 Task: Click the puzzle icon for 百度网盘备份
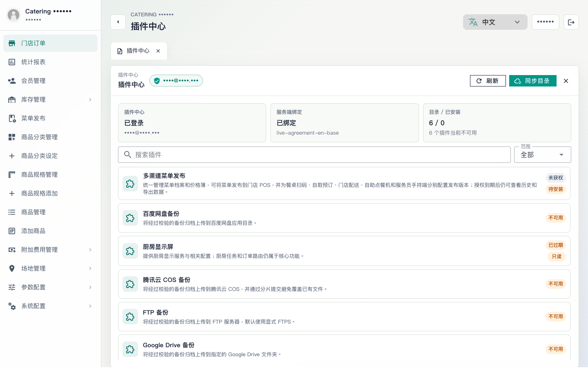[x=130, y=218]
